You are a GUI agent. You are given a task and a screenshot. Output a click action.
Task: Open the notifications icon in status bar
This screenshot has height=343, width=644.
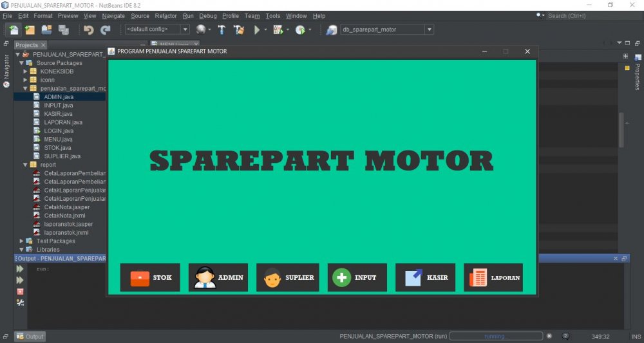click(x=565, y=336)
